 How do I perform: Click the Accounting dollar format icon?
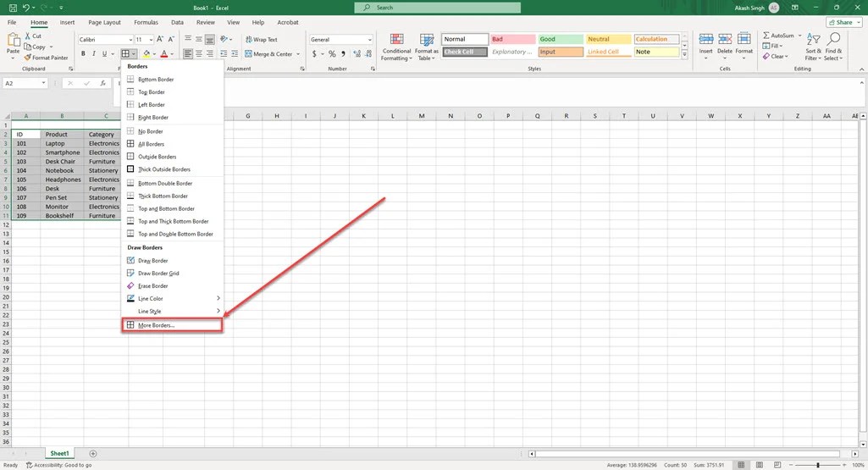(x=314, y=53)
